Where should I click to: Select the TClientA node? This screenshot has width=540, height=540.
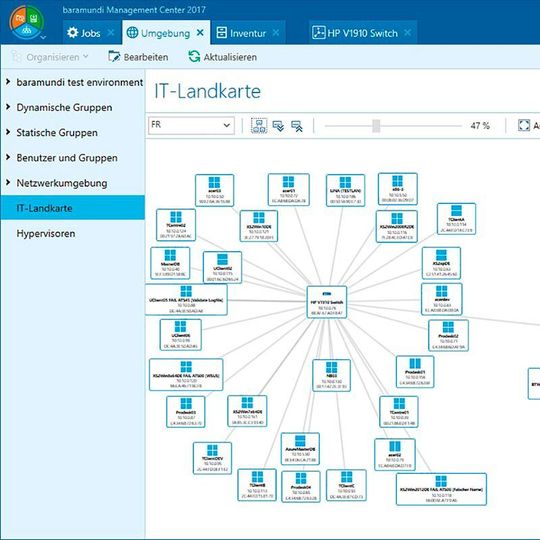(456, 219)
